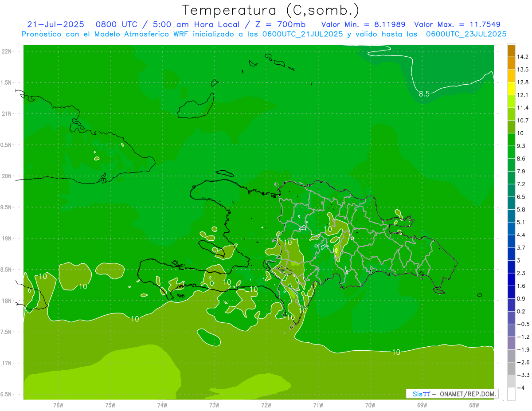Image resolution: width=532 pixels, height=411 pixels.
Task: Click the white colorbar segment below -4
Action: coord(511,394)
